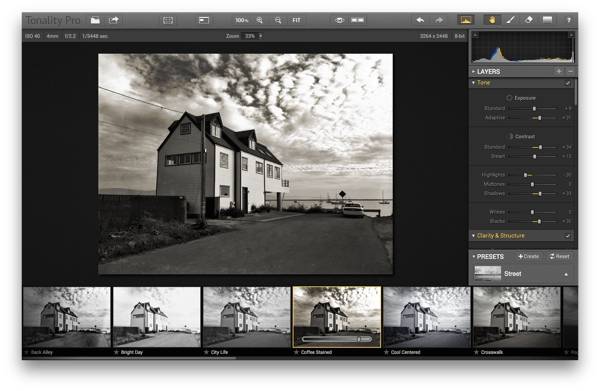Select the Eraser tool
The width and height of the screenshot is (600, 391).
529,20
